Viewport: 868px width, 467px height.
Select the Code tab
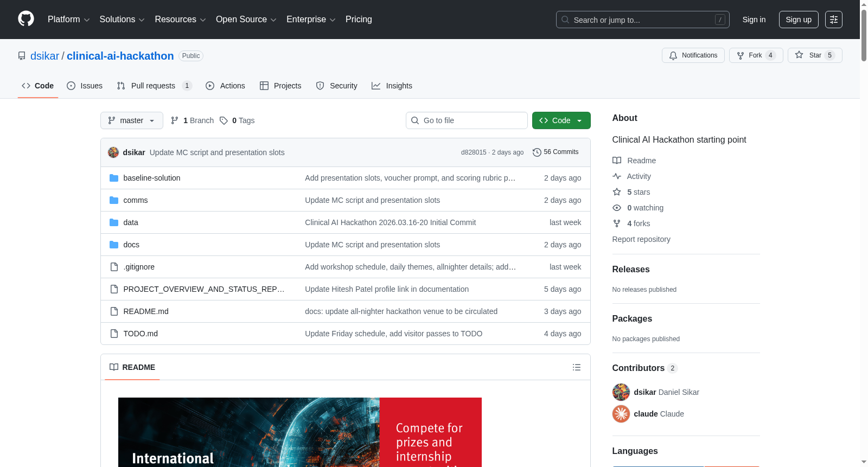(38, 86)
